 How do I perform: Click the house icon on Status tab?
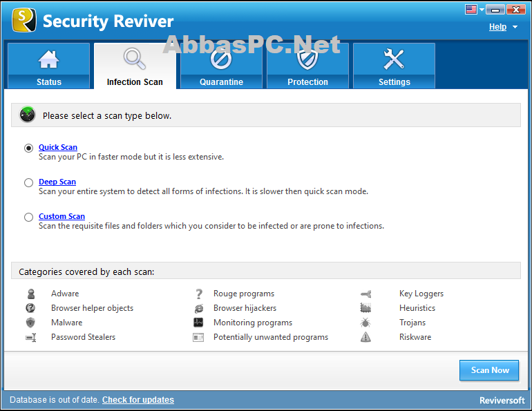(48, 59)
